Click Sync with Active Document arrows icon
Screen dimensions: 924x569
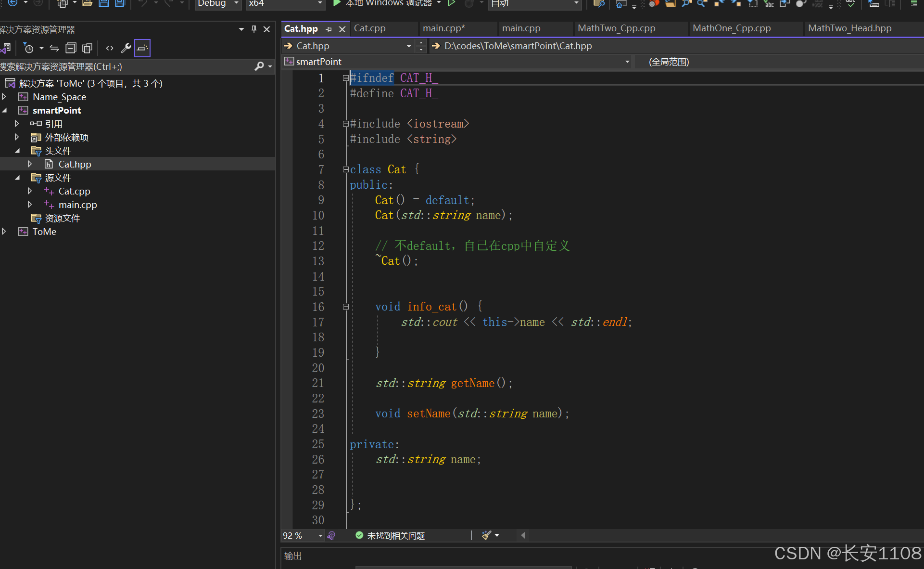point(54,48)
